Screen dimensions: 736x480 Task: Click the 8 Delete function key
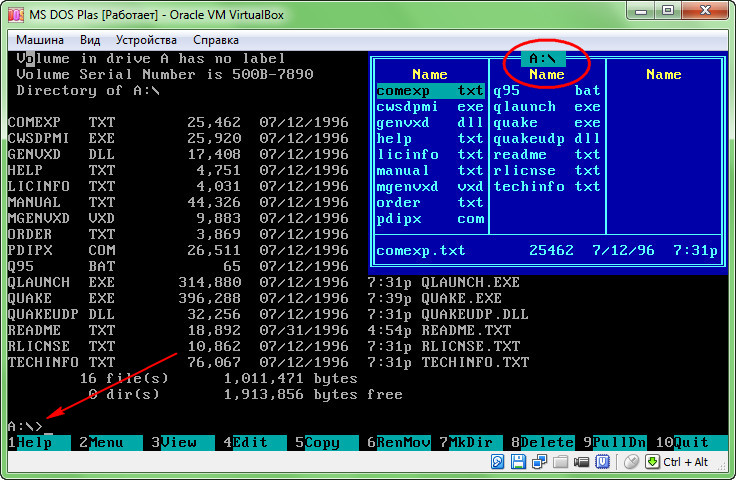(x=543, y=442)
